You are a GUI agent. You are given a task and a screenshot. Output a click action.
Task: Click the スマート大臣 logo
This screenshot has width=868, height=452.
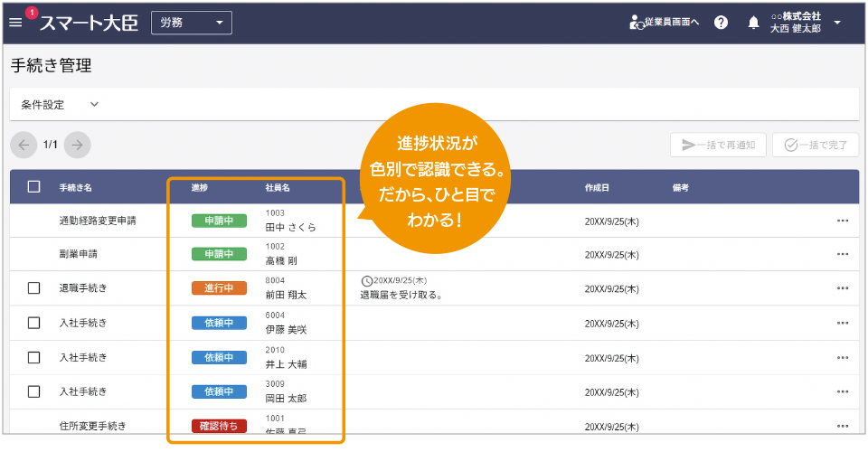click(x=89, y=23)
